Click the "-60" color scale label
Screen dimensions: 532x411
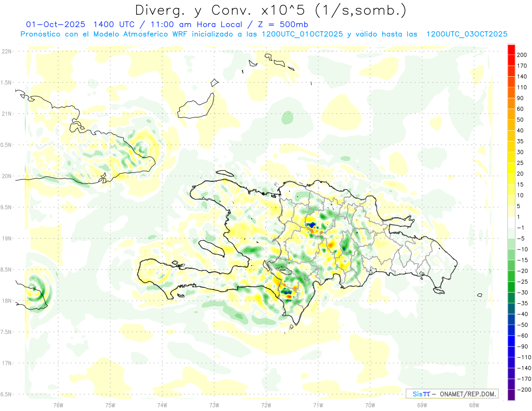click(x=522, y=336)
